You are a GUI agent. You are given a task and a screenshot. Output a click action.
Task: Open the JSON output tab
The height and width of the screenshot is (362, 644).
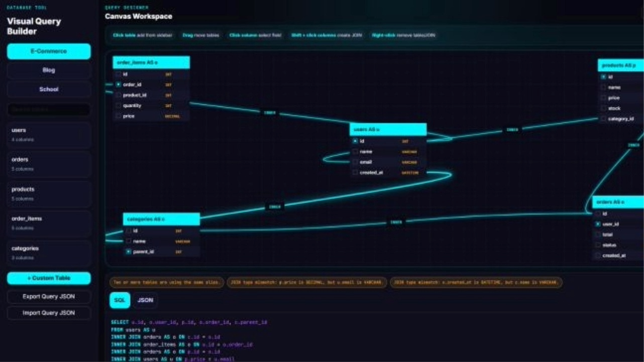coord(145,300)
